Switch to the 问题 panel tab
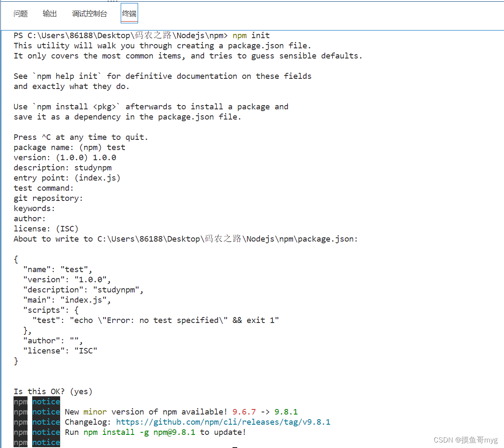Viewport: 504px width, 448px height. tap(20, 13)
